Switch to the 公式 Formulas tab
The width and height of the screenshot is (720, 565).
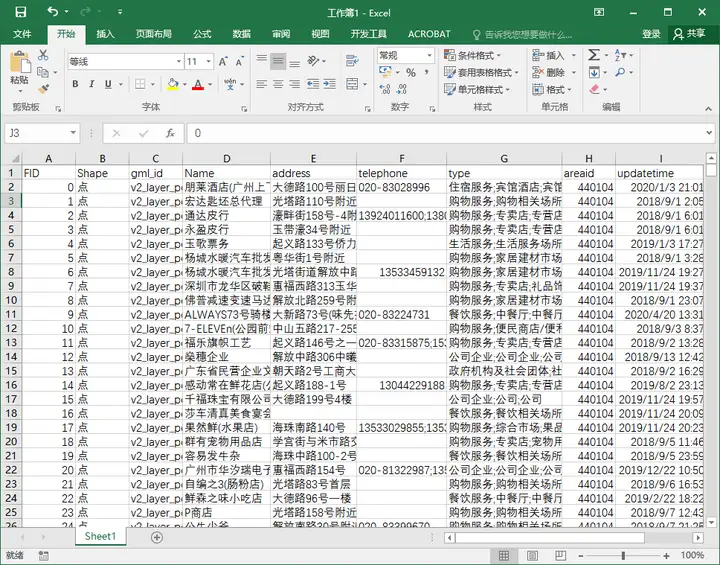point(202,34)
